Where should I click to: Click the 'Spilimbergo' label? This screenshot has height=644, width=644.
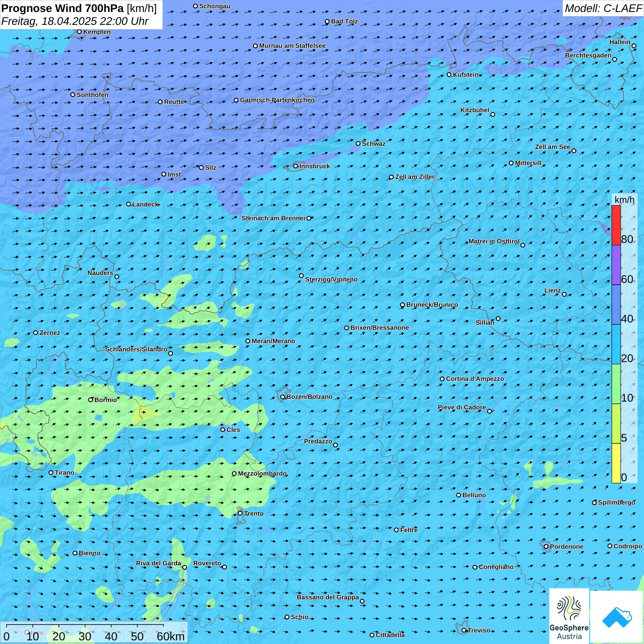pyautogui.click(x=616, y=502)
